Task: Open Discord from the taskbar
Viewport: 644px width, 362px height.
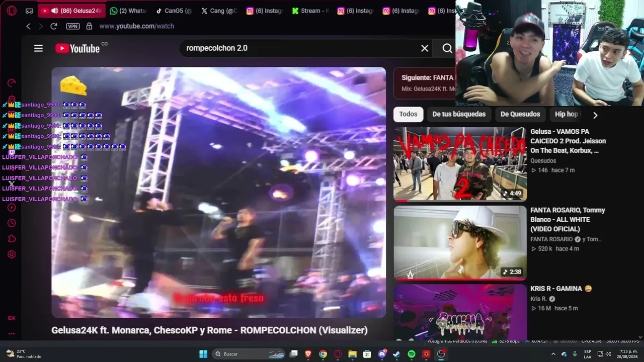Action: click(x=382, y=354)
